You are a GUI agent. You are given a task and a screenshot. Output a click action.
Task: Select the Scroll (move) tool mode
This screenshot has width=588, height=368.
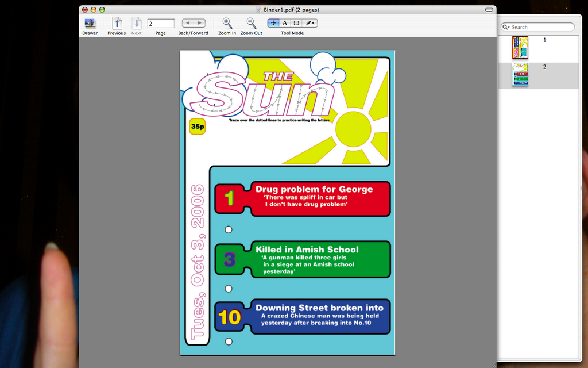click(273, 23)
